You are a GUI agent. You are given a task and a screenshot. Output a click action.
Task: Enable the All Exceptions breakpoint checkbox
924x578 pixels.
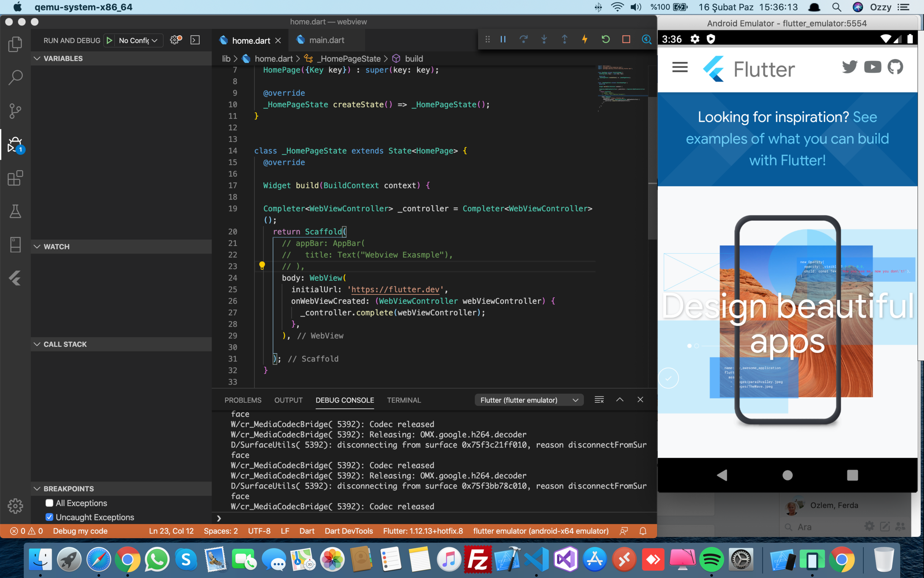(49, 503)
